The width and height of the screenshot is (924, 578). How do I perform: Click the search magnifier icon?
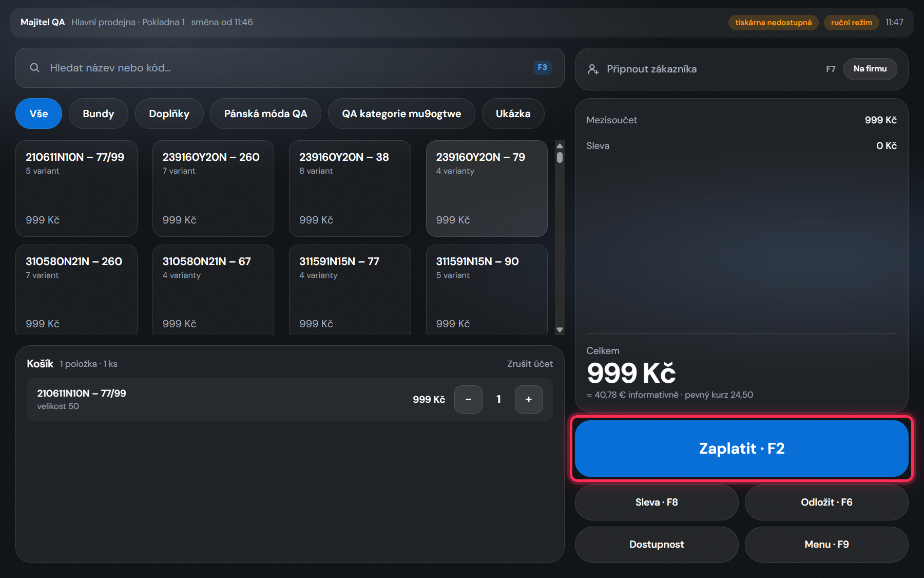pyautogui.click(x=34, y=68)
